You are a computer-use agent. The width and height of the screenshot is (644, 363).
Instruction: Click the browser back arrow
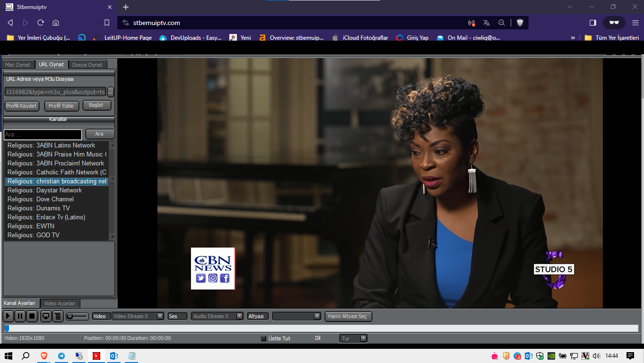(x=10, y=23)
